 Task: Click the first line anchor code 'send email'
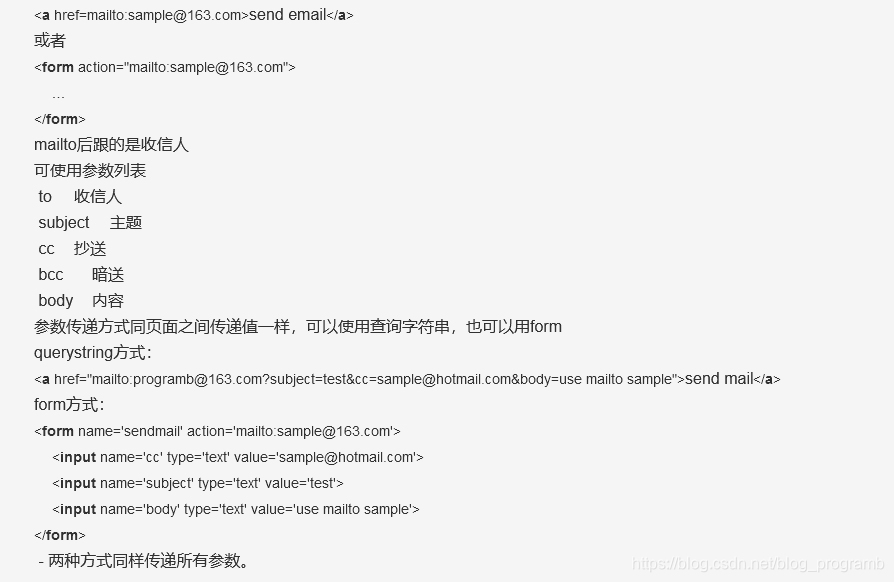[194, 15]
